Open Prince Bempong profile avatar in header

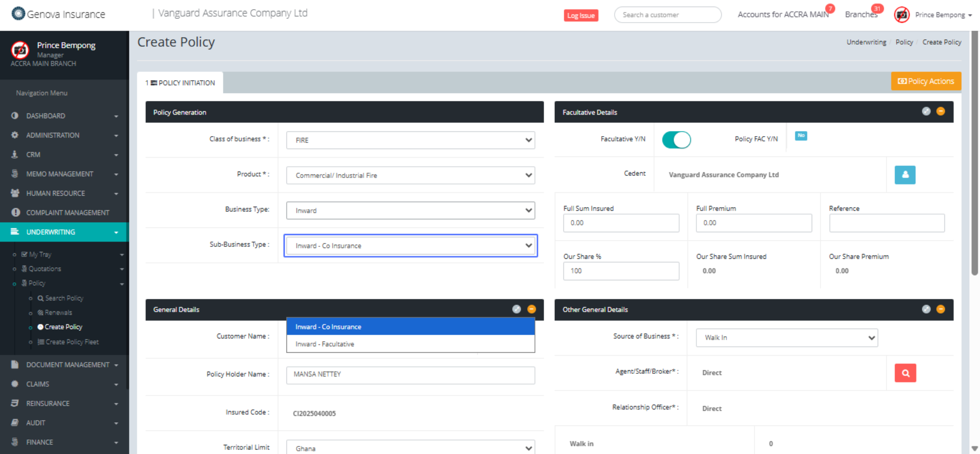tap(901, 15)
